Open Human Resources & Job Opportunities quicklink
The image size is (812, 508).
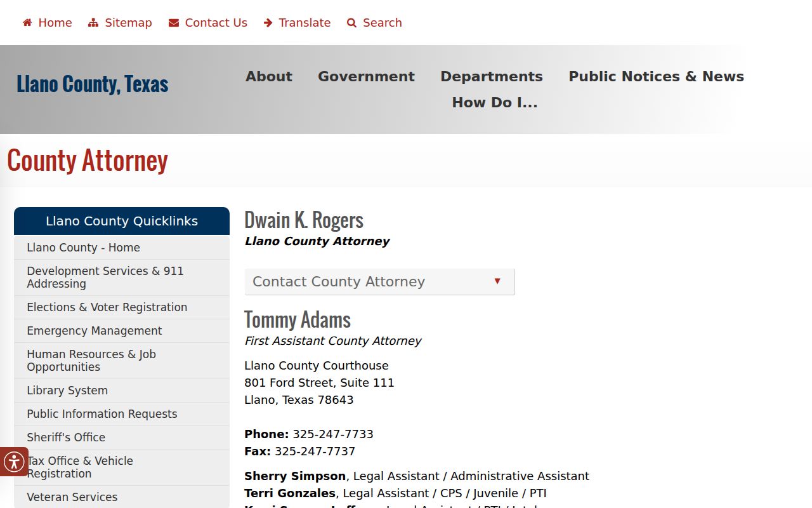tap(122, 361)
